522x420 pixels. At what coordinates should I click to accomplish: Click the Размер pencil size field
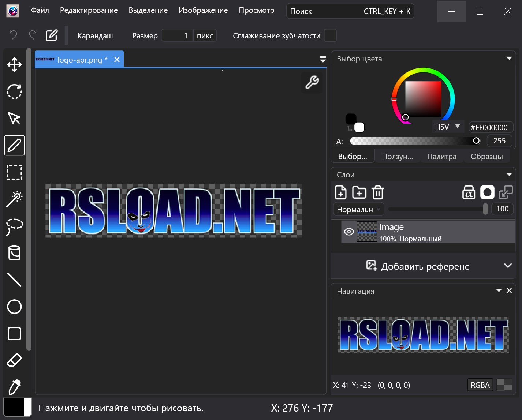(x=177, y=35)
